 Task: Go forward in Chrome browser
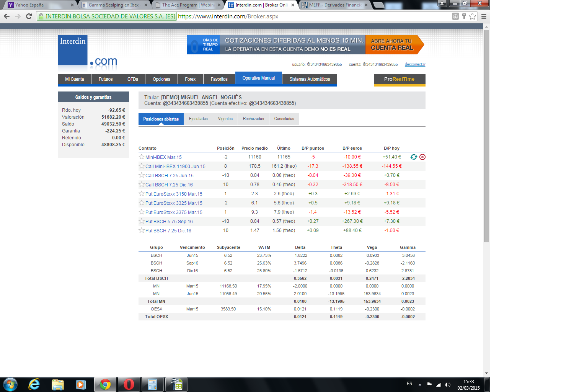tap(18, 16)
